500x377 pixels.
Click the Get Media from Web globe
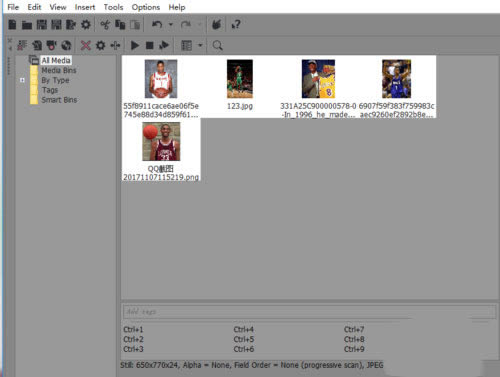tap(66, 45)
